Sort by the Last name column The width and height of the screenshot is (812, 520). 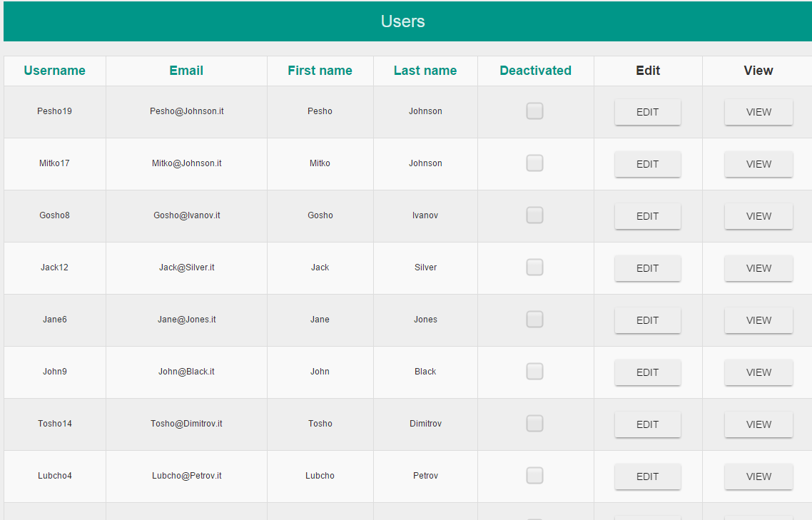425,71
